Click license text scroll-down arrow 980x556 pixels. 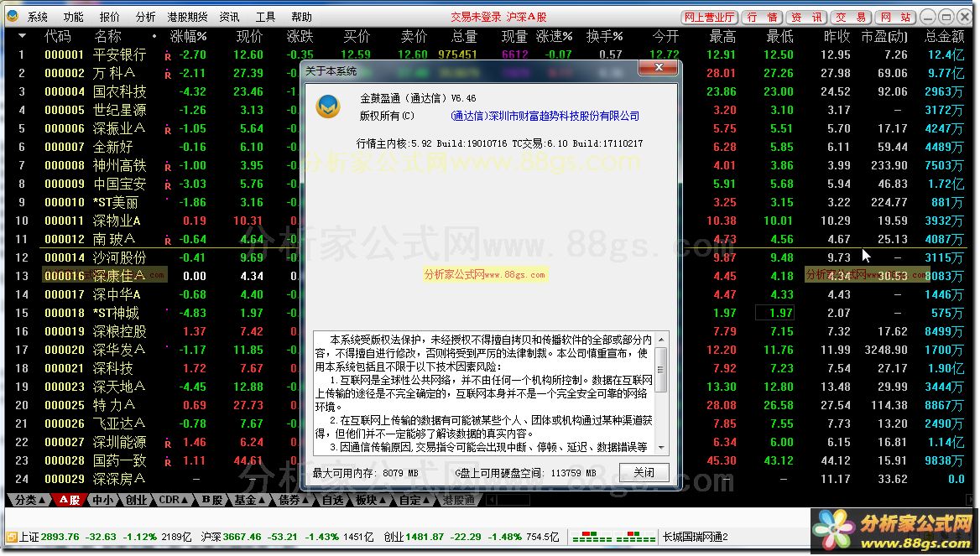point(661,447)
